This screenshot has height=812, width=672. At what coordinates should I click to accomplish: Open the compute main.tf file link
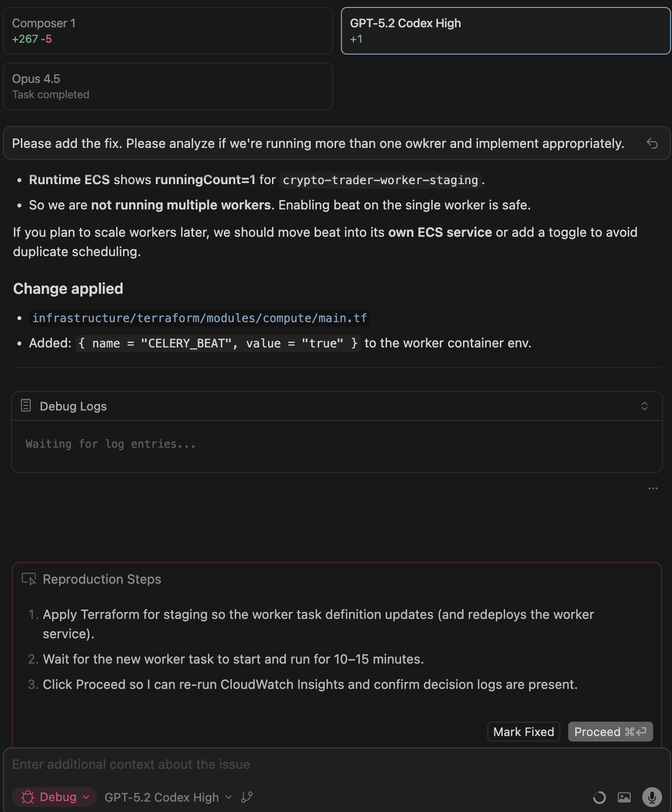[x=200, y=318]
